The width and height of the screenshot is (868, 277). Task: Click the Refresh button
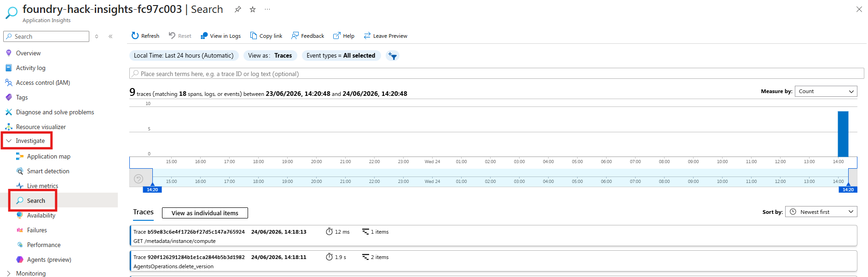coord(145,36)
